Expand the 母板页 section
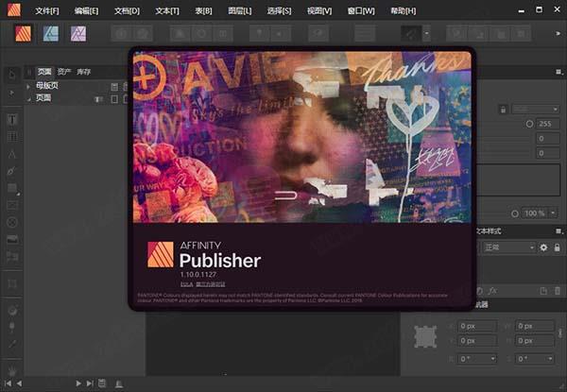This screenshot has height=392, width=567. click(28, 86)
